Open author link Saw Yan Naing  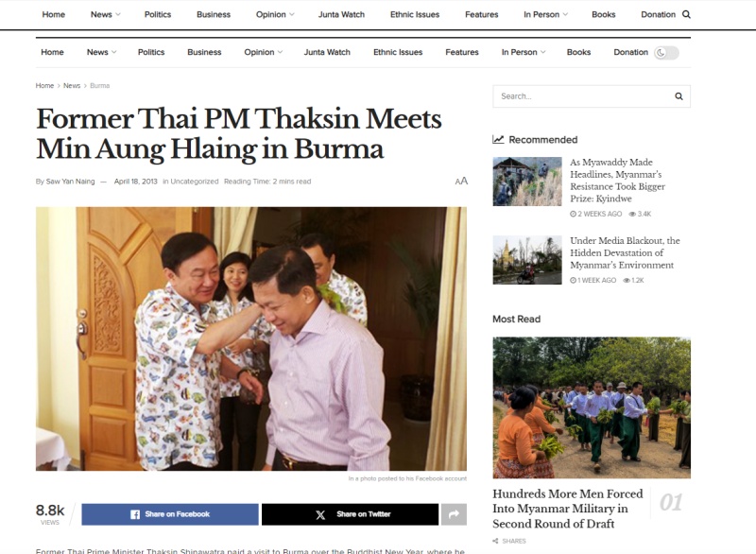pyautogui.click(x=70, y=182)
